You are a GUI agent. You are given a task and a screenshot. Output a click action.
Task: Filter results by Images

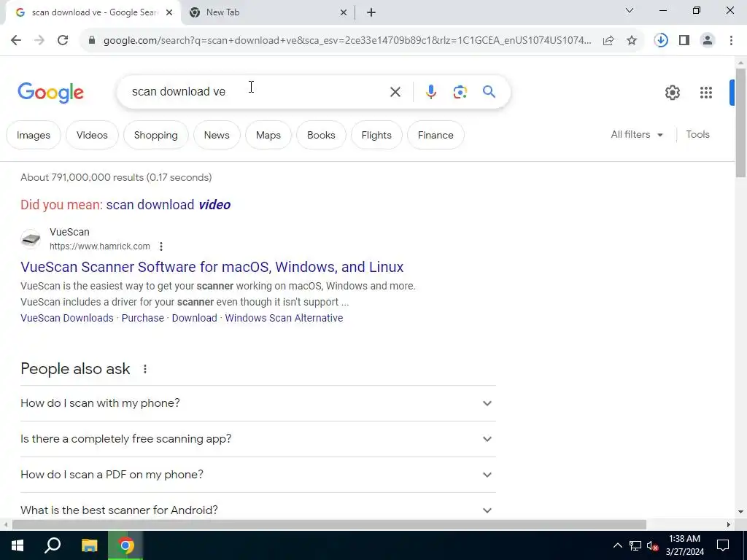(x=34, y=135)
